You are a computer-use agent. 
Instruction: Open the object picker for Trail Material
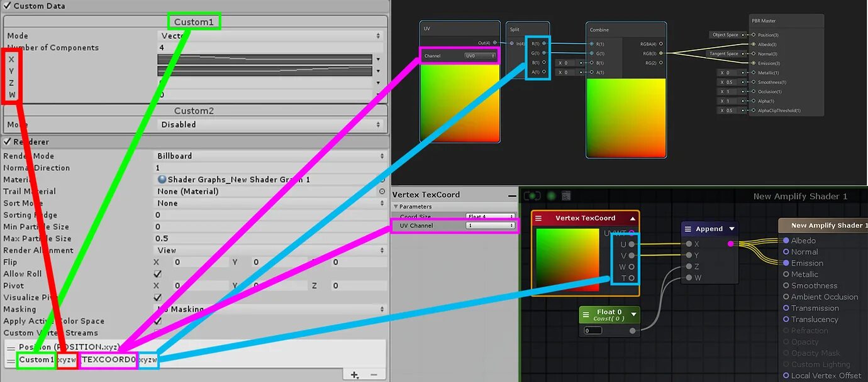click(x=382, y=191)
